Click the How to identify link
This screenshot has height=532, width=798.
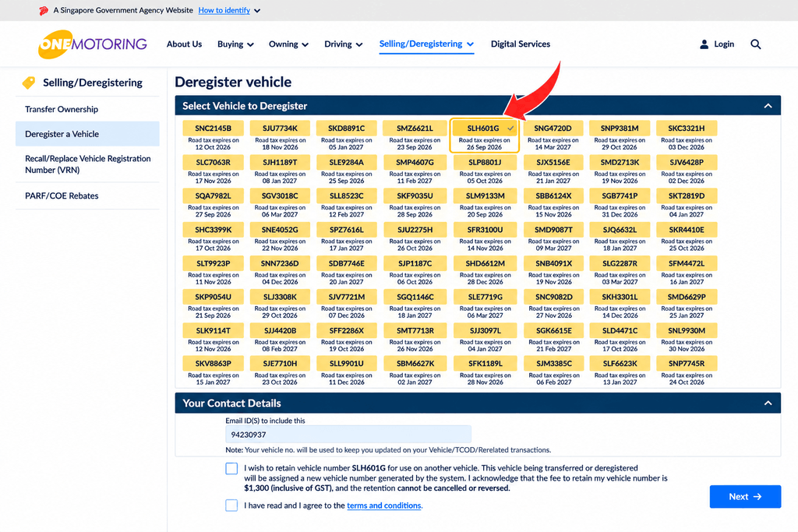pos(224,10)
